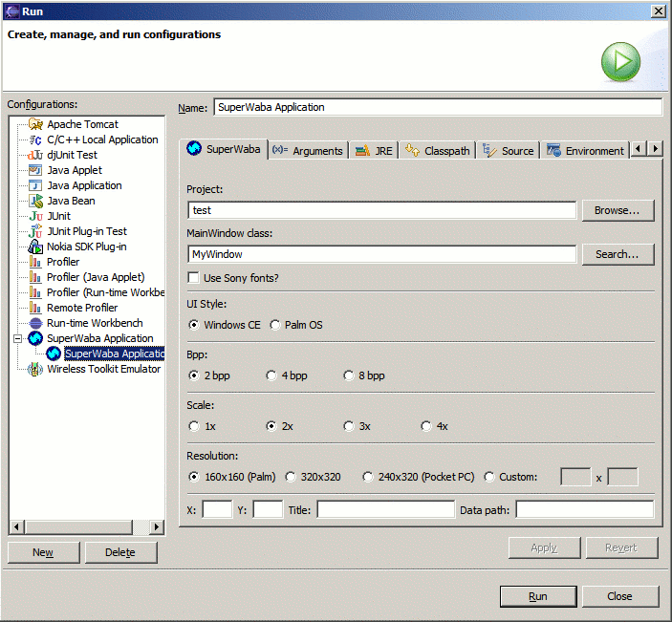
Task: Click into the Data path field
Action: pos(584,510)
